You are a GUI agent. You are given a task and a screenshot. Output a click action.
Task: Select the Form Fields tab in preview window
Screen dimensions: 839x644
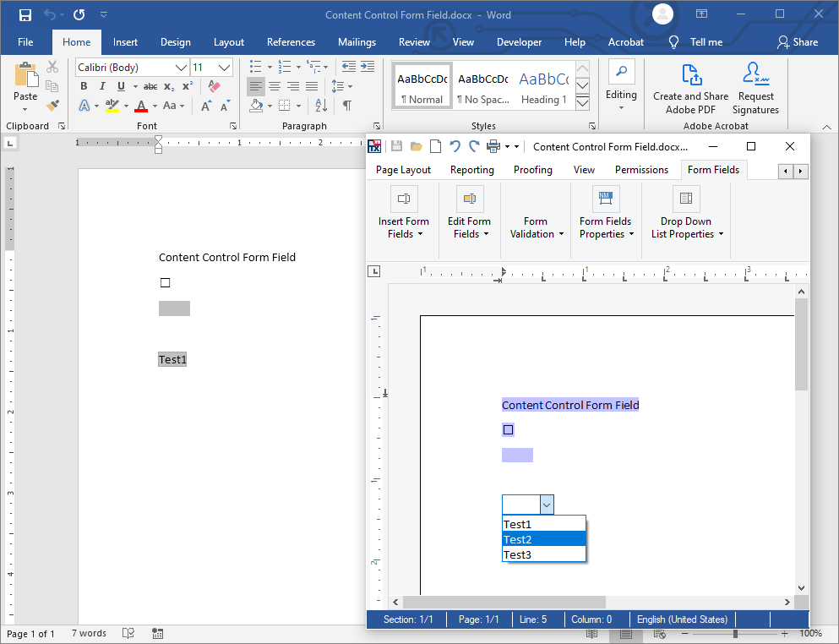pos(713,169)
